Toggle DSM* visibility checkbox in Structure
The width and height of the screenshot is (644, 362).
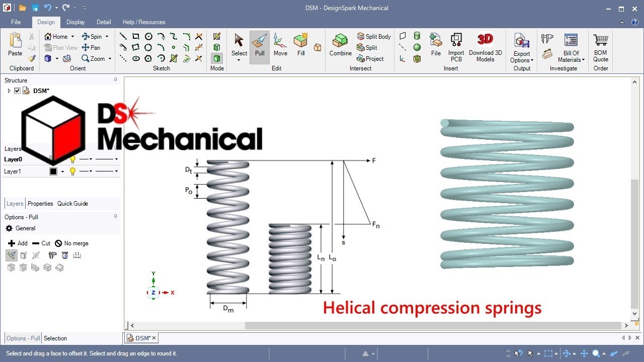click(x=17, y=91)
